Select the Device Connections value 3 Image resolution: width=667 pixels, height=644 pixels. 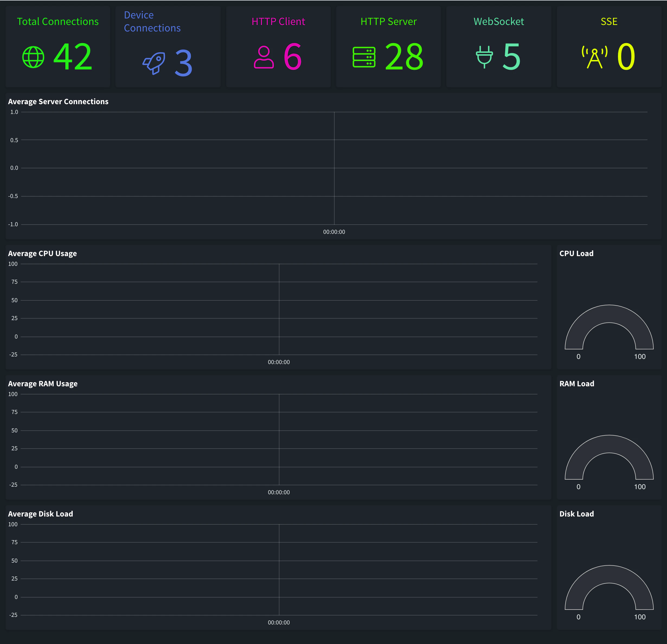(183, 63)
